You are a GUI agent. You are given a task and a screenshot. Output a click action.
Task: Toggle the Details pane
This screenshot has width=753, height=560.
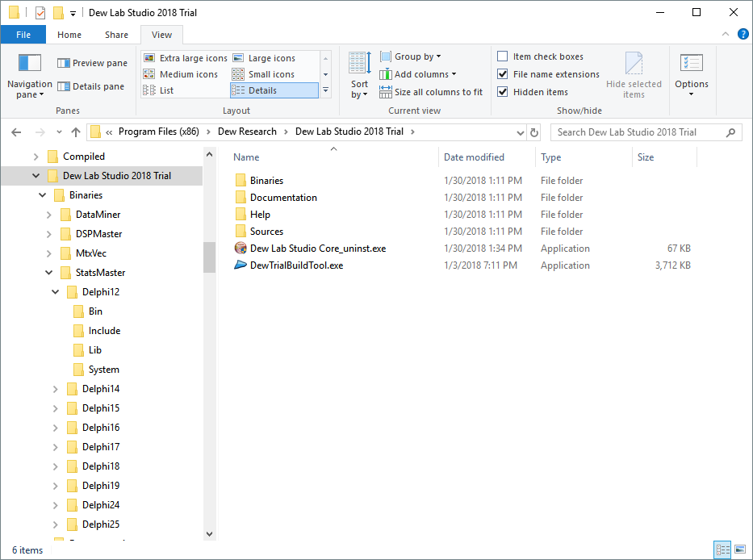coord(90,86)
